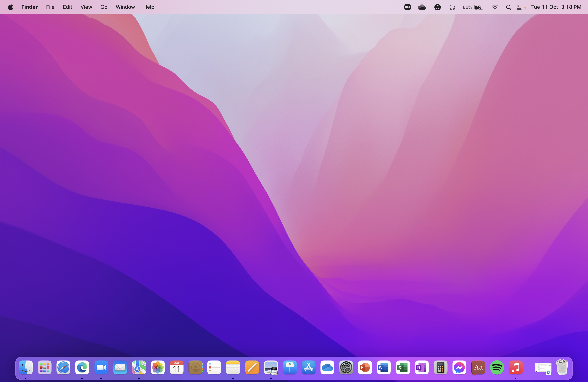
Task: Open Spotify from the Dock
Action: pyautogui.click(x=497, y=367)
